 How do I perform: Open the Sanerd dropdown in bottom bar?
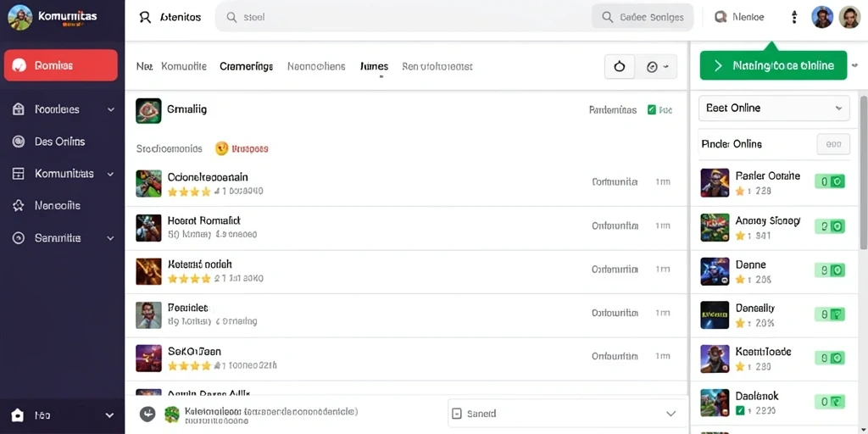tap(567, 414)
